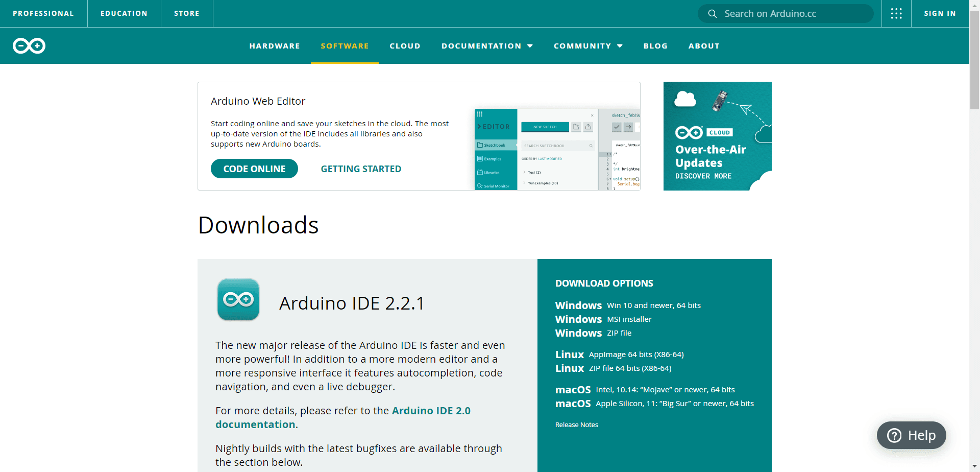Click the Arduino Cloud logo in banner
This screenshot has width=980, height=472.
click(x=704, y=133)
